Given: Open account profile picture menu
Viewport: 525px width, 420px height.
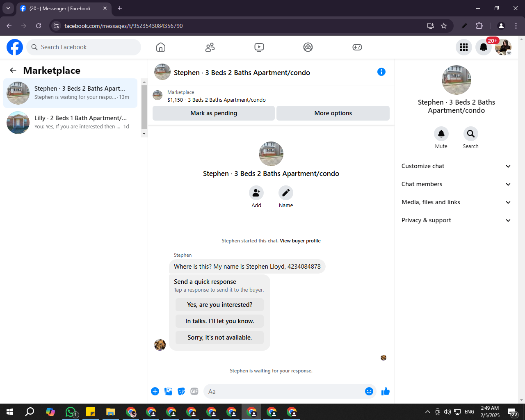Looking at the screenshot, I should [x=503, y=47].
